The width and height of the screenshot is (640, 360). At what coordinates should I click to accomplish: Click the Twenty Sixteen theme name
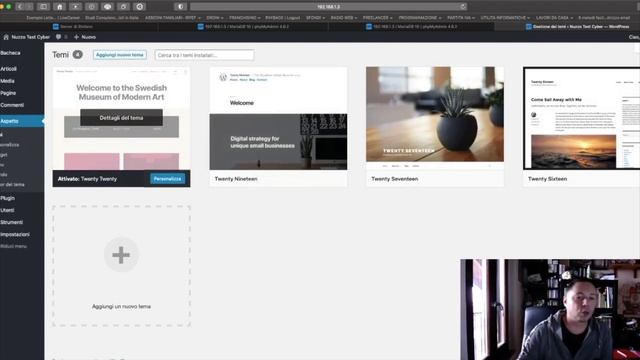click(x=547, y=179)
